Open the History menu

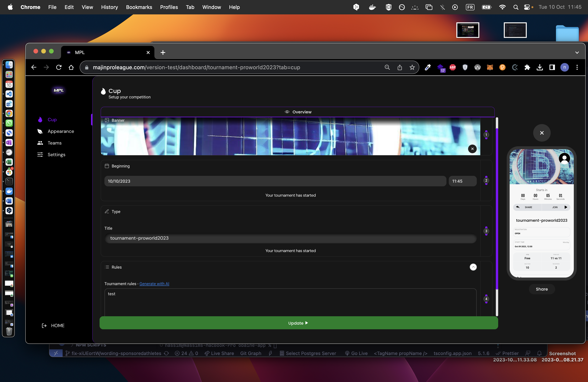pos(109,7)
